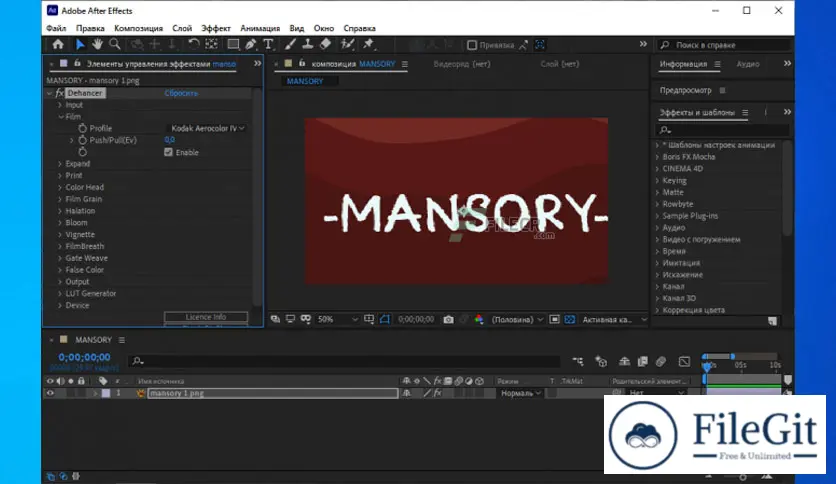Switch to the Аудио panel tab
The image size is (836, 484).
pos(747,64)
